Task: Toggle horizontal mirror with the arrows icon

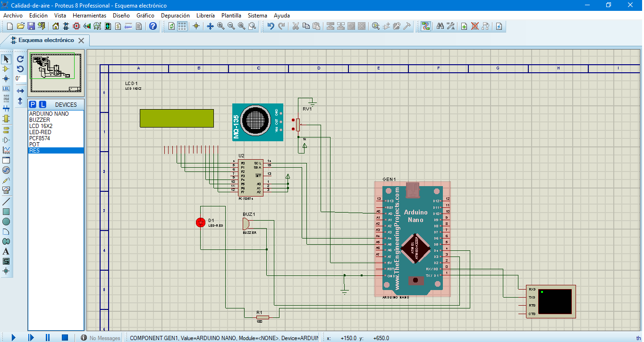Action: click(x=19, y=90)
